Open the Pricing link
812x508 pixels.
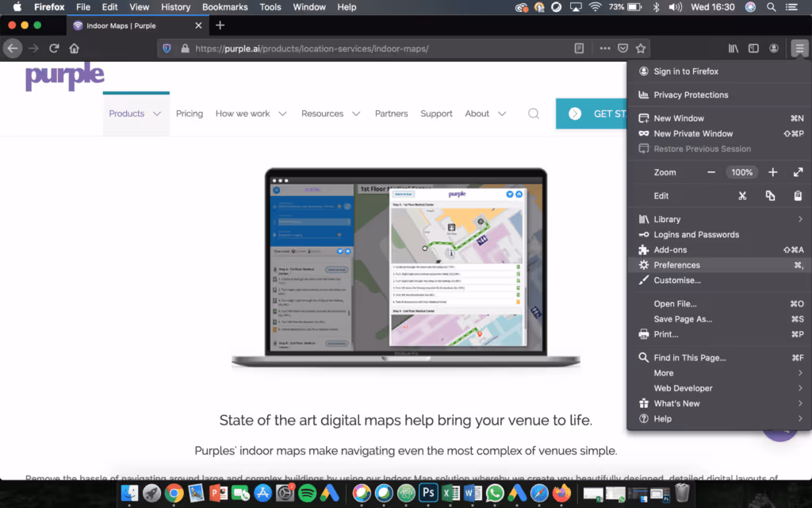point(189,114)
